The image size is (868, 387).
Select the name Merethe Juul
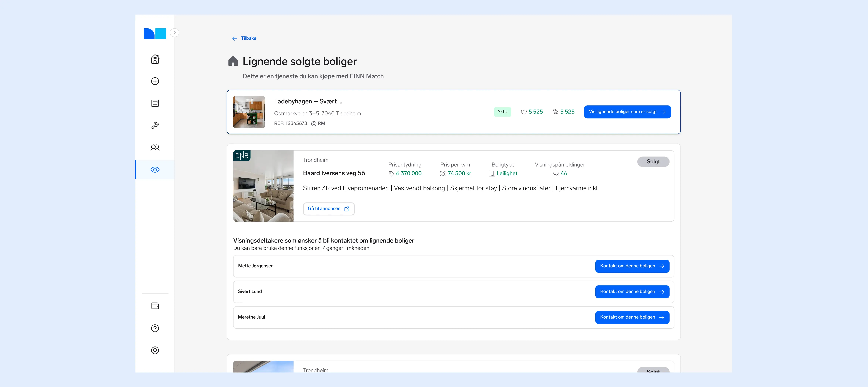251,317
